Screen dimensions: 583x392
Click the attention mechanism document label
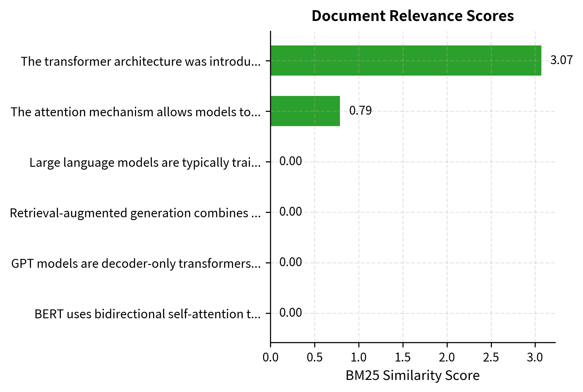(135, 112)
